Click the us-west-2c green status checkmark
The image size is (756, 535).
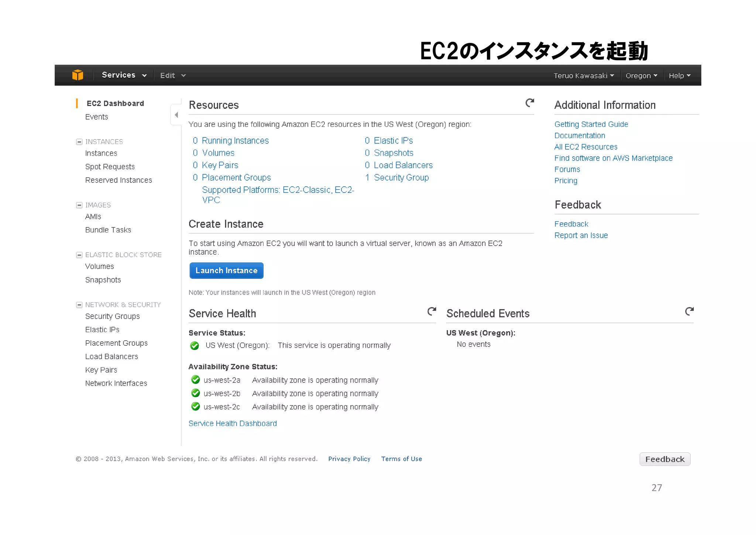click(x=196, y=406)
